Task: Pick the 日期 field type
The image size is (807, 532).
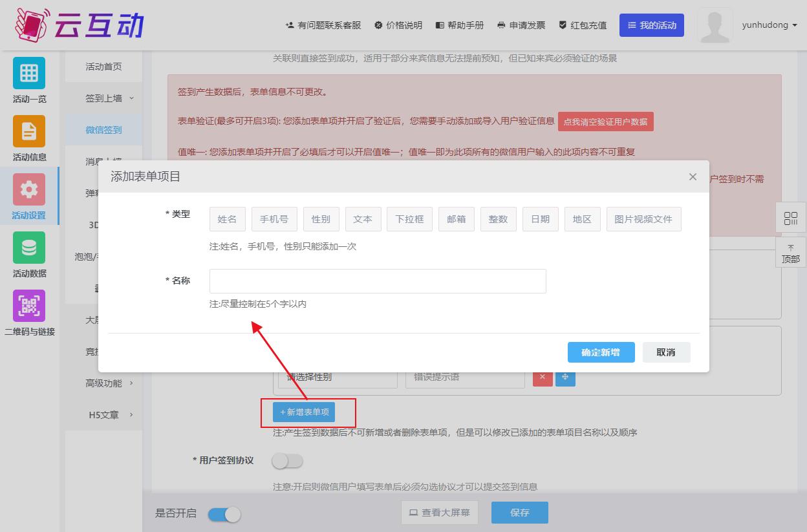Action: coord(540,219)
